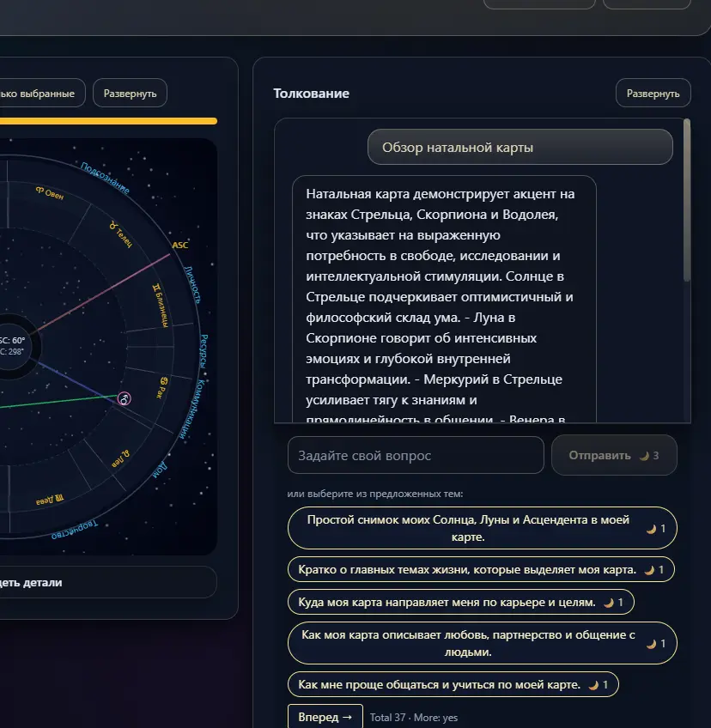
Task: Focus the 'Задайте свой вопрос' input field
Action: pyautogui.click(x=416, y=455)
